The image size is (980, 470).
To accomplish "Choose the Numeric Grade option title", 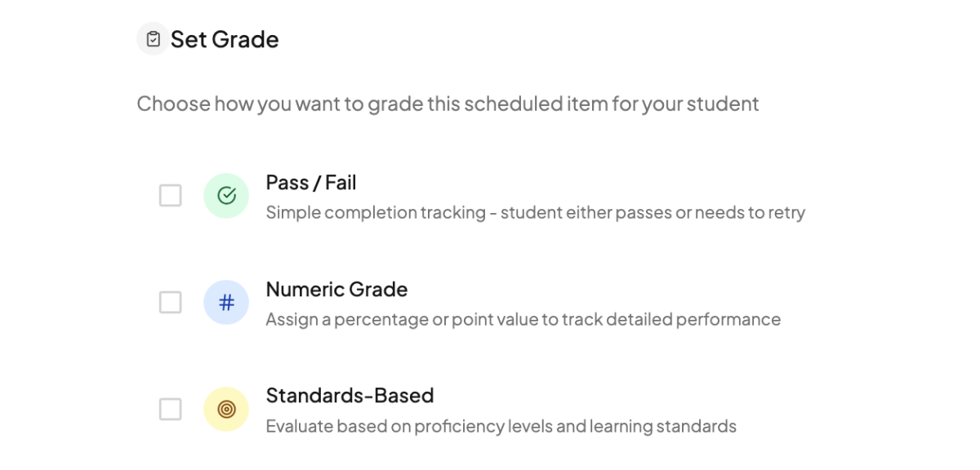I will click(x=336, y=290).
